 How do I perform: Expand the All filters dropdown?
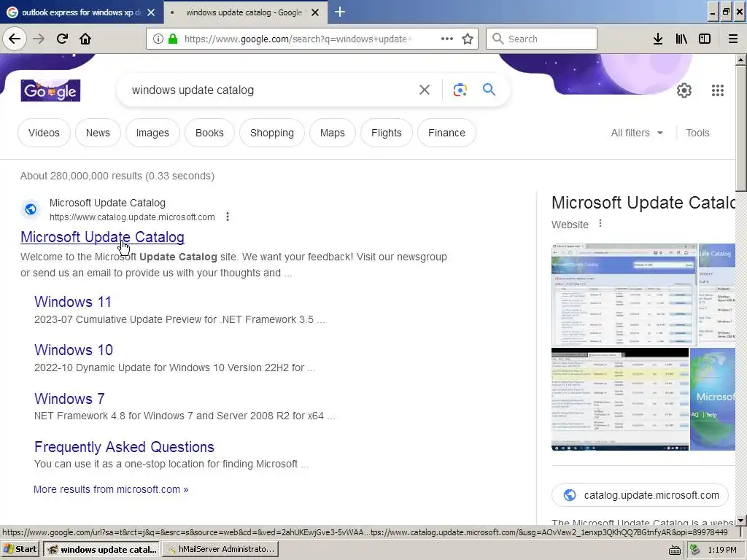pyautogui.click(x=637, y=133)
